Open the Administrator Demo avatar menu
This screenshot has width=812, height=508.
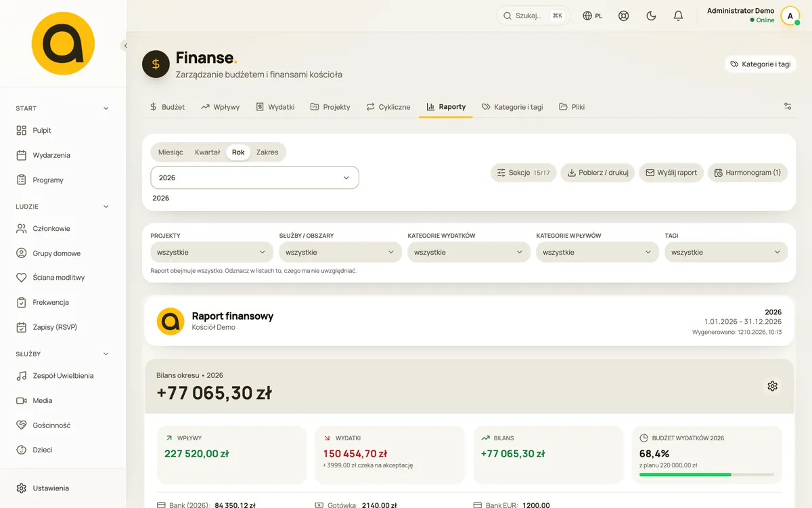[790, 16]
